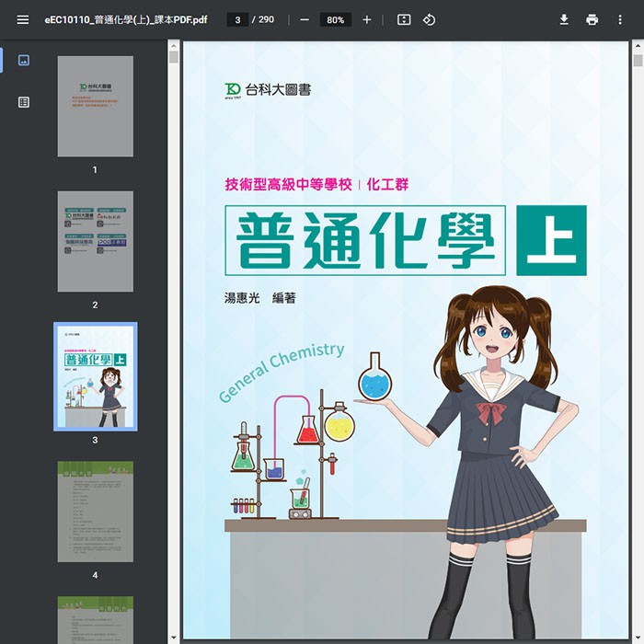Click the document scrollbar up arrow

638,48
